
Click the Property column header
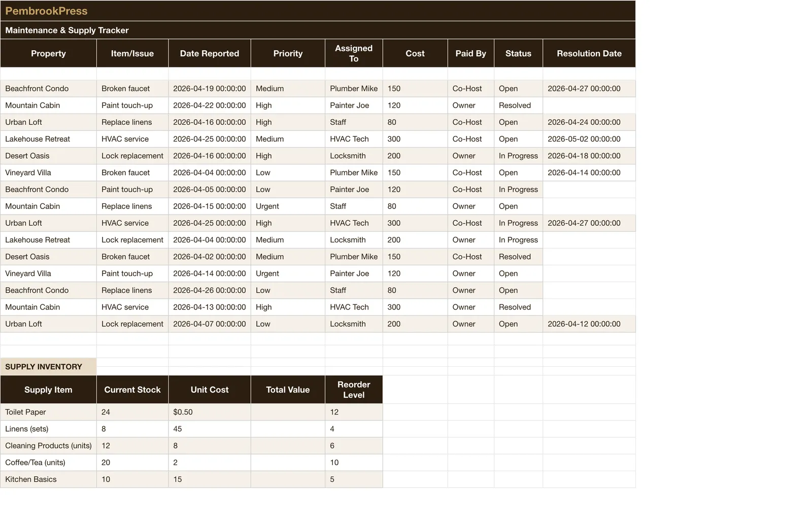pyautogui.click(x=48, y=53)
